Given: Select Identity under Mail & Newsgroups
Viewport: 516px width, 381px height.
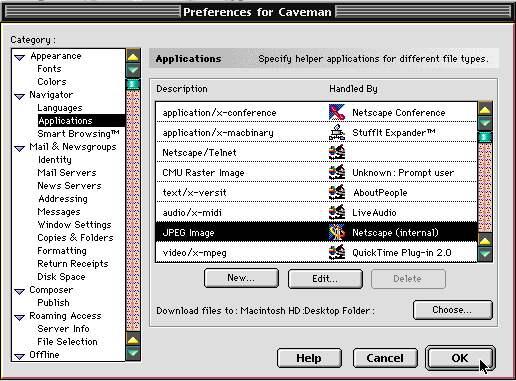Looking at the screenshot, I should click(55, 160).
